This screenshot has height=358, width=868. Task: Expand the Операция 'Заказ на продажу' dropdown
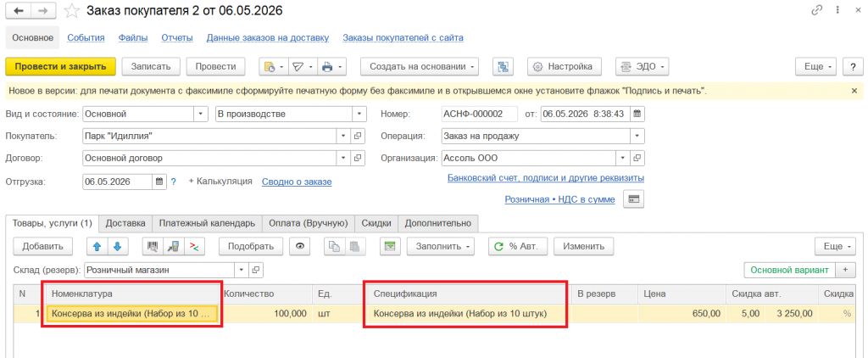(x=637, y=136)
